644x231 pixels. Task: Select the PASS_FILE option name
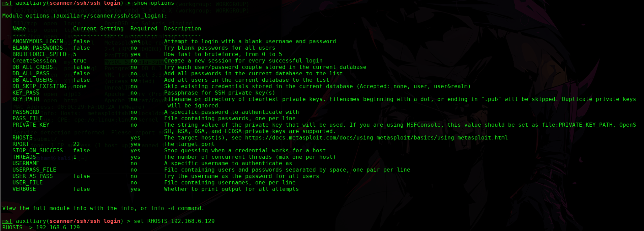[x=27, y=119]
